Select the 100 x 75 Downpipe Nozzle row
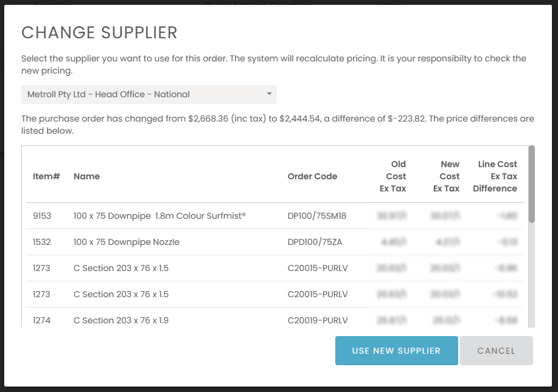Image resolution: width=558 pixels, height=392 pixels. 127,242
